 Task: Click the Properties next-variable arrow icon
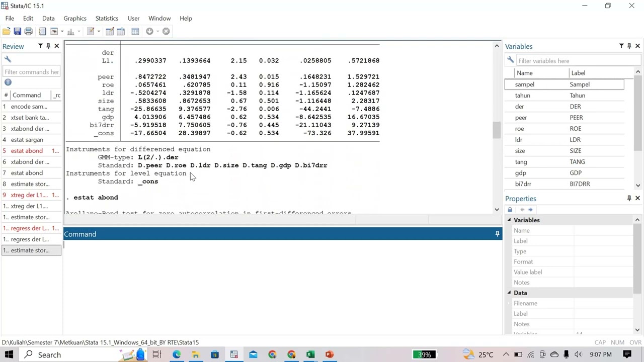point(530,210)
